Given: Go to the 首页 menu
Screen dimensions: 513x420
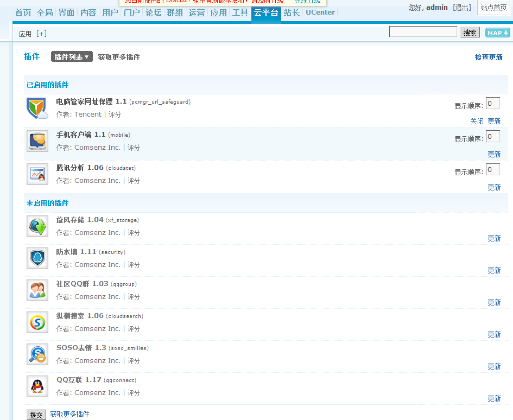Looking at the screenshot, I should click(23, 12).
